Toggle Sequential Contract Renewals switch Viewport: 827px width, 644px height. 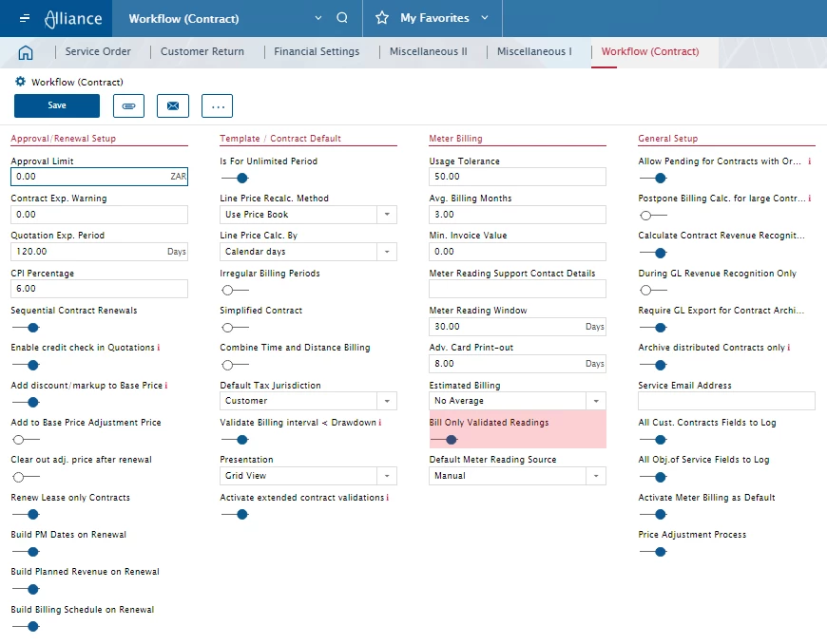tap(27, 327)
